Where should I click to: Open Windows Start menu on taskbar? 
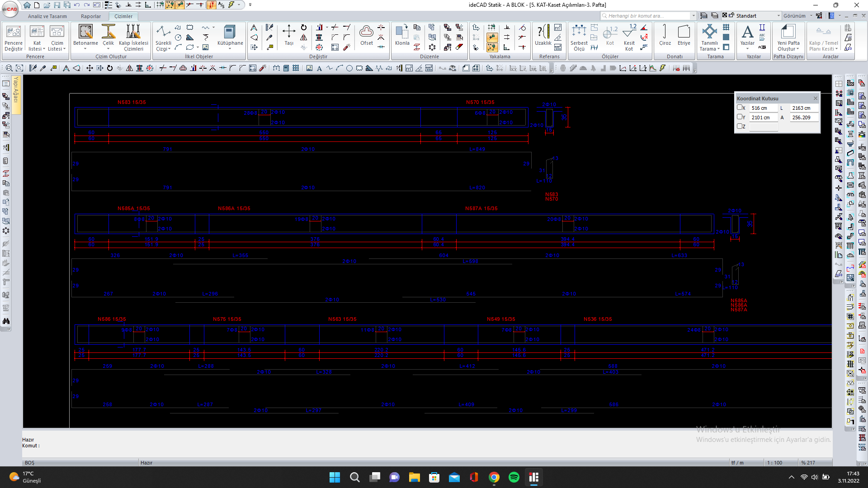(335, 477)
